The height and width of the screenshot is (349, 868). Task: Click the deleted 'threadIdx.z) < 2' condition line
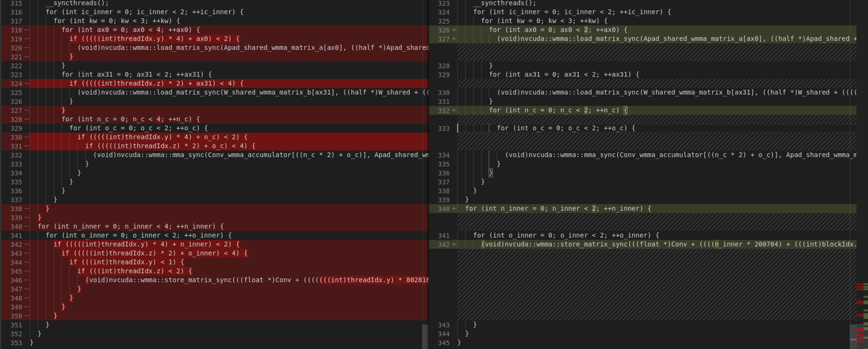(135, 271)
